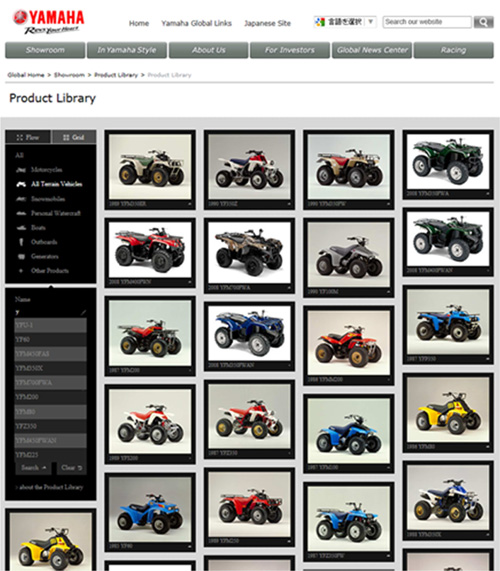Switch to Flow view mode

[28, 137]
